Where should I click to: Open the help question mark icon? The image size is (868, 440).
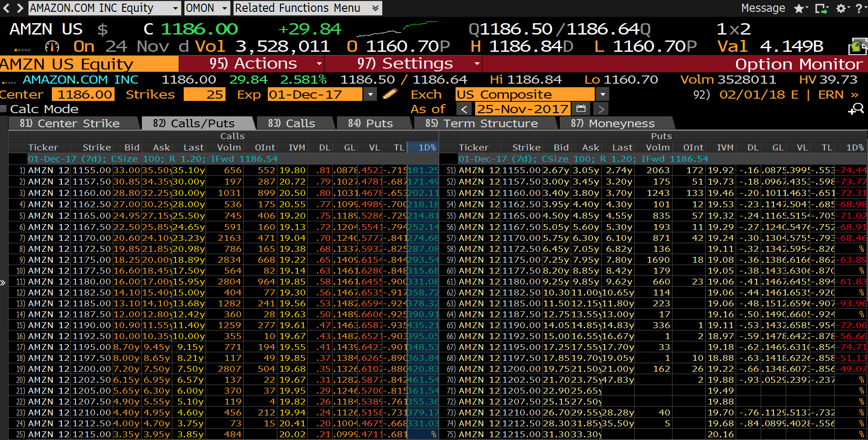pyautogui.click(x=859, y=8)
